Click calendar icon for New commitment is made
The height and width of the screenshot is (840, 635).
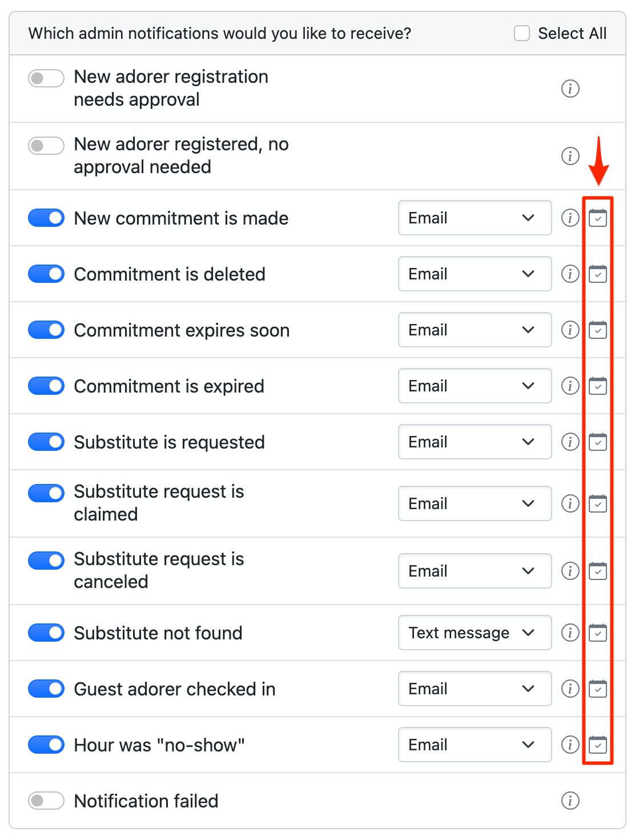point(598,218)
